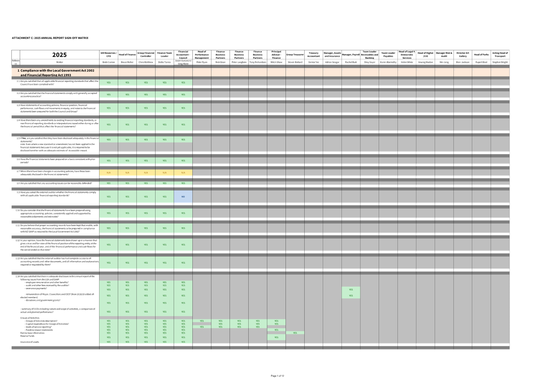554x392 pixels.
Task: Click the rightmost column header cell
Action: [500, 55]
